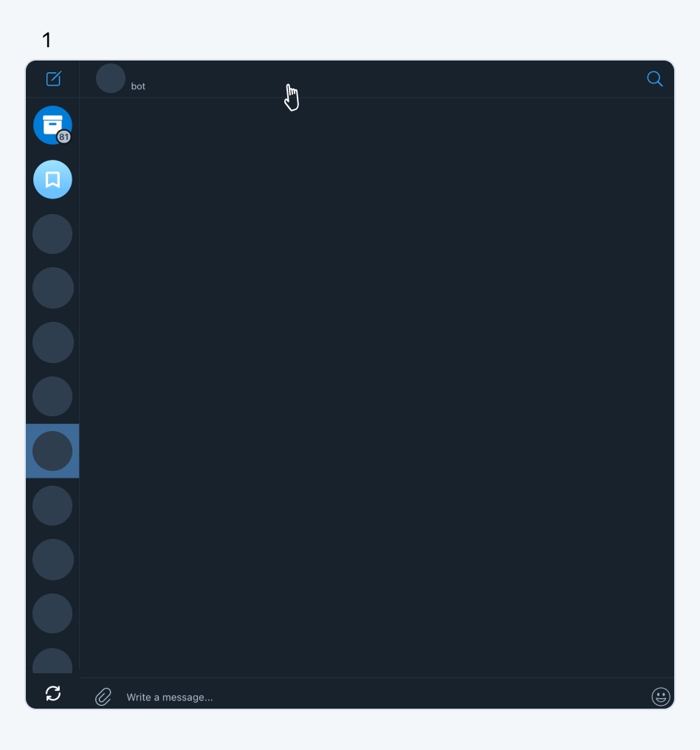Open partially visible last chat avatar
Viewport: 700px width, 750px height.
[52, 661]
